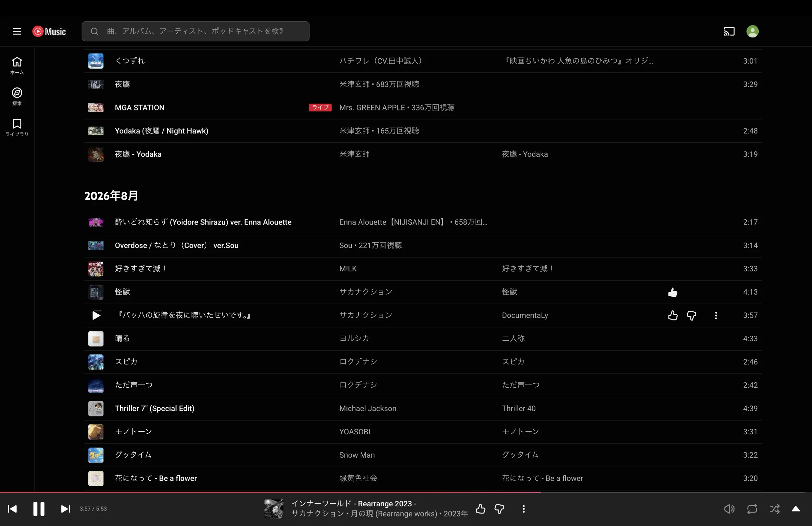
Task: Open 二人称 album link
Action: tap(513, 339)
